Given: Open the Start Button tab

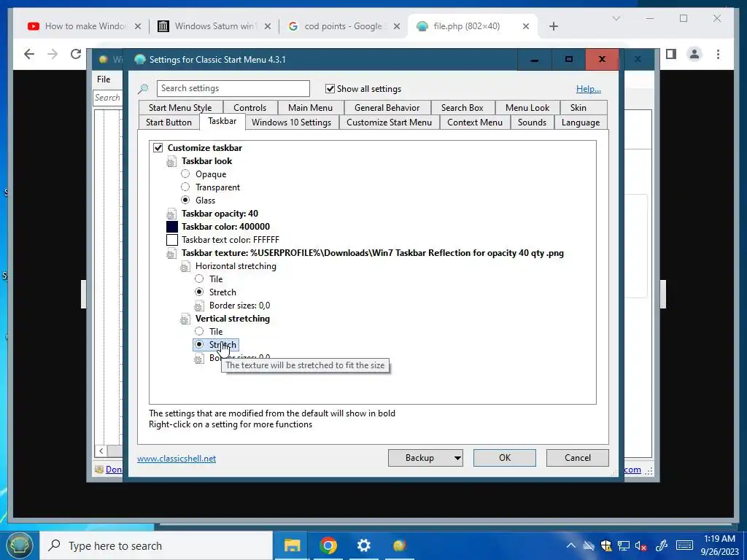Looking at the screenshot, I should [x=169, y=122].
